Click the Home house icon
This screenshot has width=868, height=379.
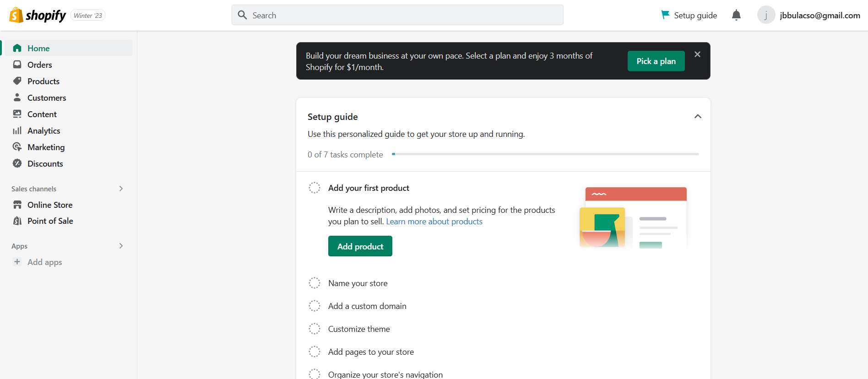(17, 48)
